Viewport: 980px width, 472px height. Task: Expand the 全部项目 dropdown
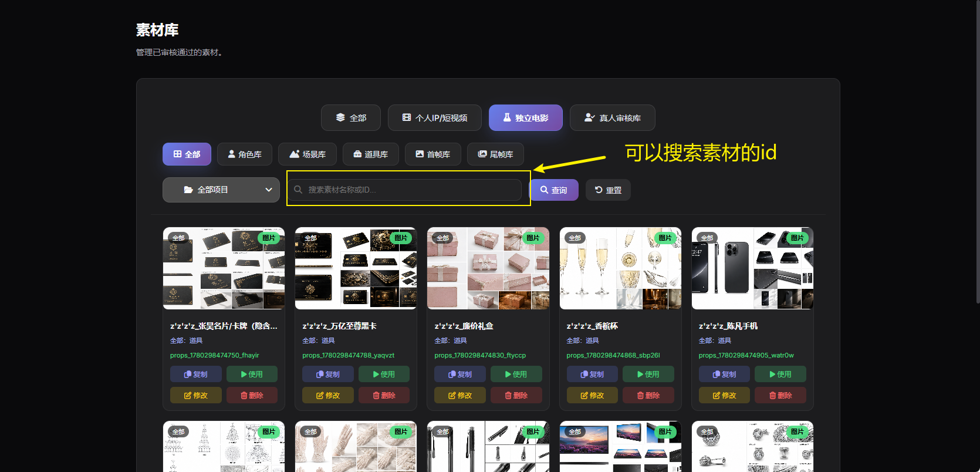(x=221, y=190)
